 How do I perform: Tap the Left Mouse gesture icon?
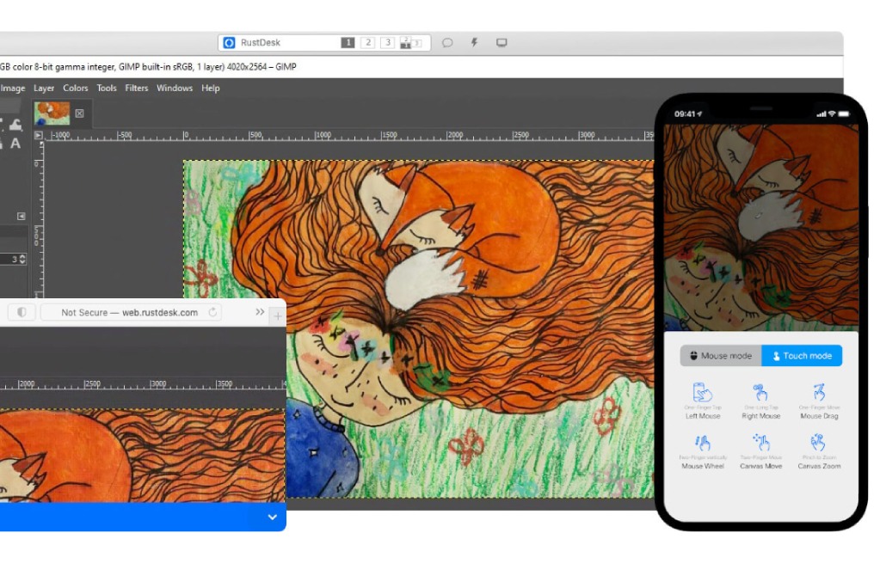point(703,392)
